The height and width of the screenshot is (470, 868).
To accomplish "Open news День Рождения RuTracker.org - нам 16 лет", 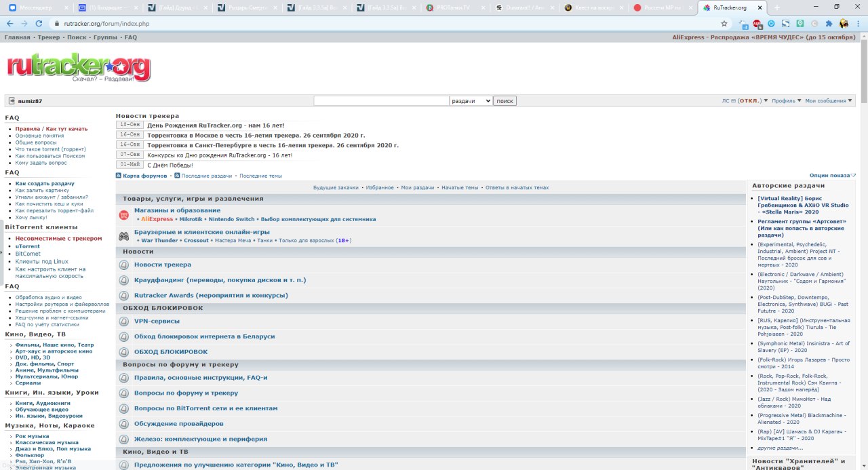I will [216, 125].
